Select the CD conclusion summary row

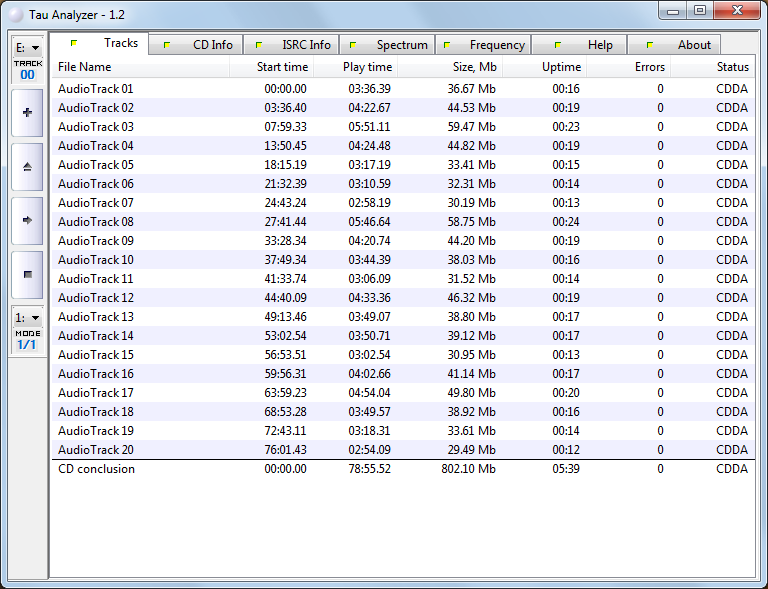(x=96, y=469)
